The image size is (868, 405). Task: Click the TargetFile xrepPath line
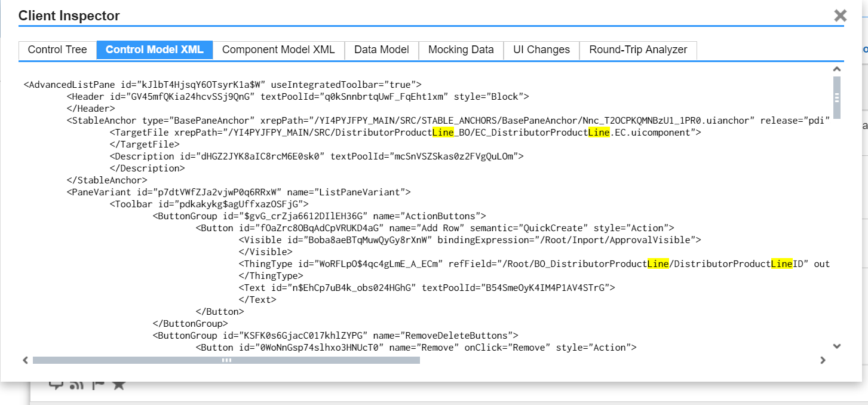point(406,133)
